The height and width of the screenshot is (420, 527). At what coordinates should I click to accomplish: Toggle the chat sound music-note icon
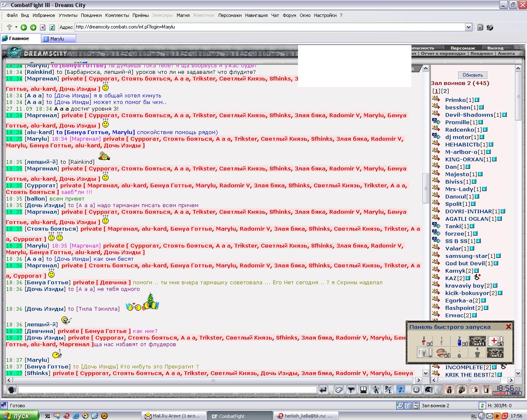pos(400,389)
